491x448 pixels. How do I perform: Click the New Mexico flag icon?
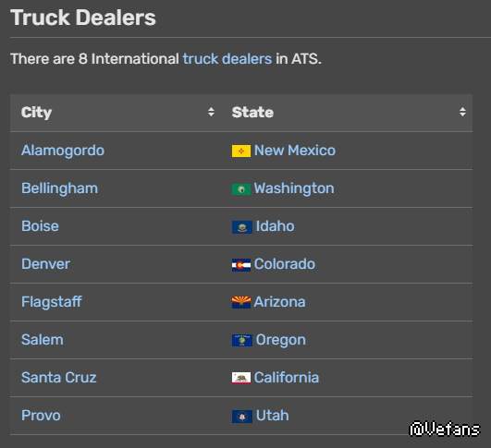pyautogui.click(x=241, y=151)
